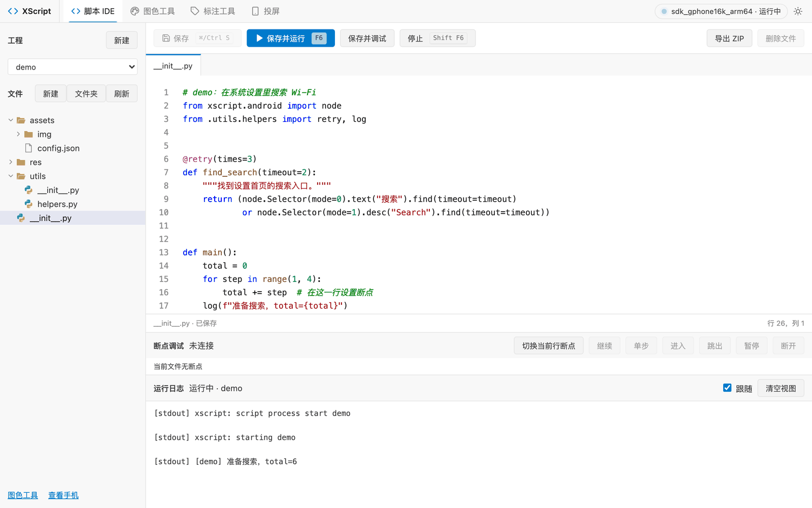Click the config.json file icon
This screenshot has height=508, width=812.
(28, 148)
